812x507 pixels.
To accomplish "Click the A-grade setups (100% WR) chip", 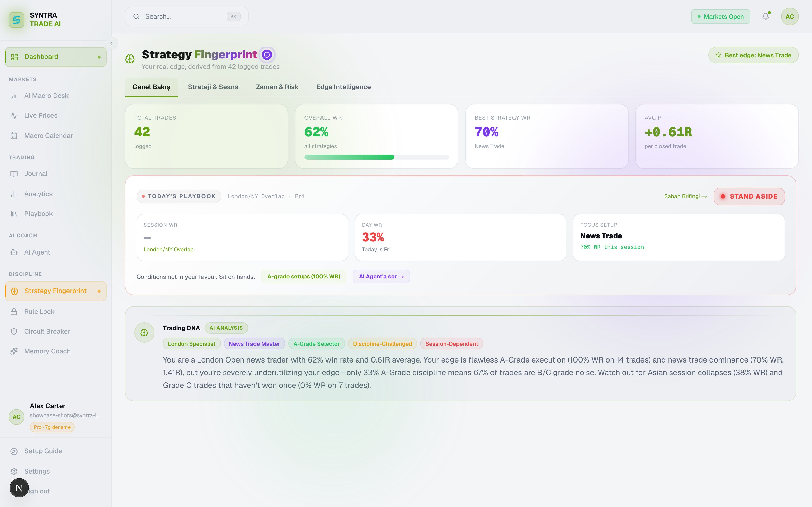I will (304, 277).
